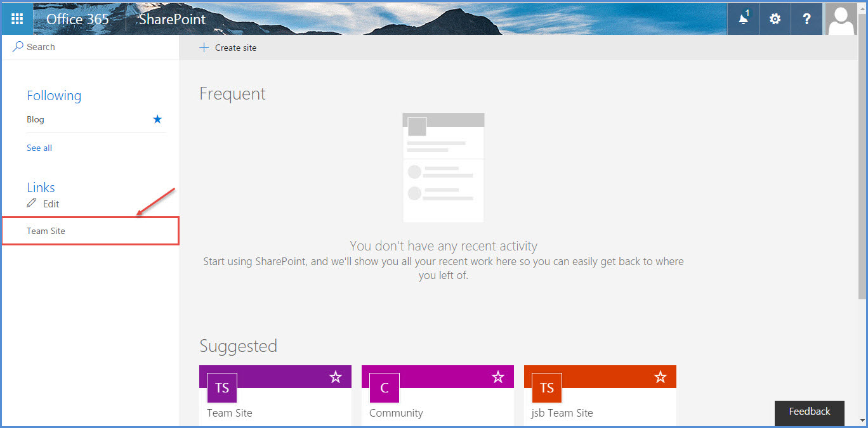The image size is (868, 428).
Task: Click the Search input field
Action: click(76, 46)
